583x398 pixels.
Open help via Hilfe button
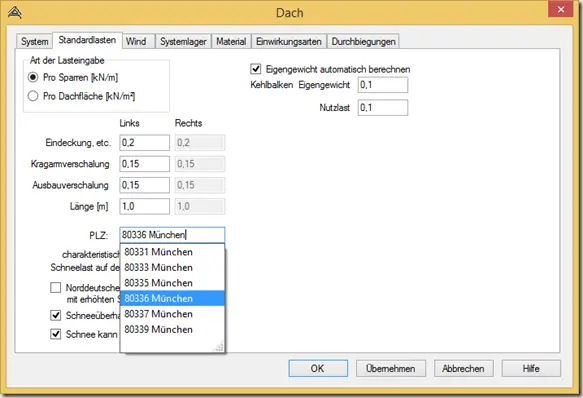pyautogui.click(x=531, y=369)
